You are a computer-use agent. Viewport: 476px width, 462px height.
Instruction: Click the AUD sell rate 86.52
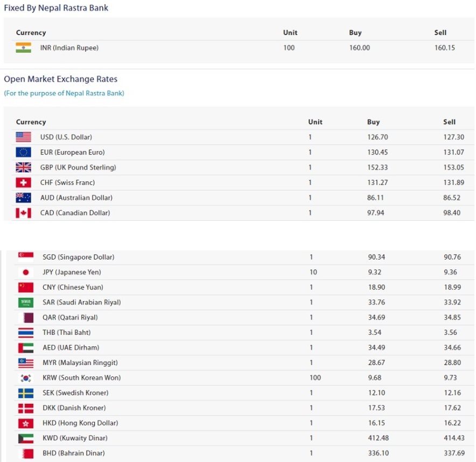[x=452, y=198]
